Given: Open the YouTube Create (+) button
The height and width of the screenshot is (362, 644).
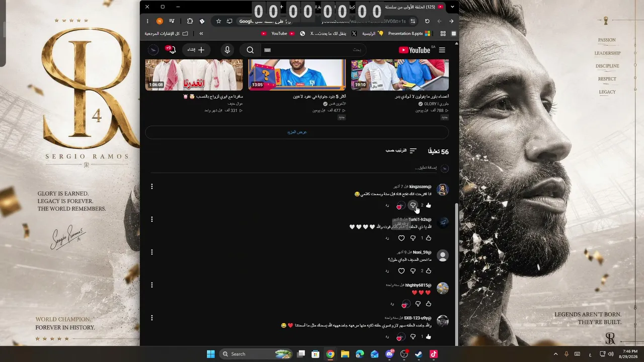Looking at the screenshot, I should point(196,50).
